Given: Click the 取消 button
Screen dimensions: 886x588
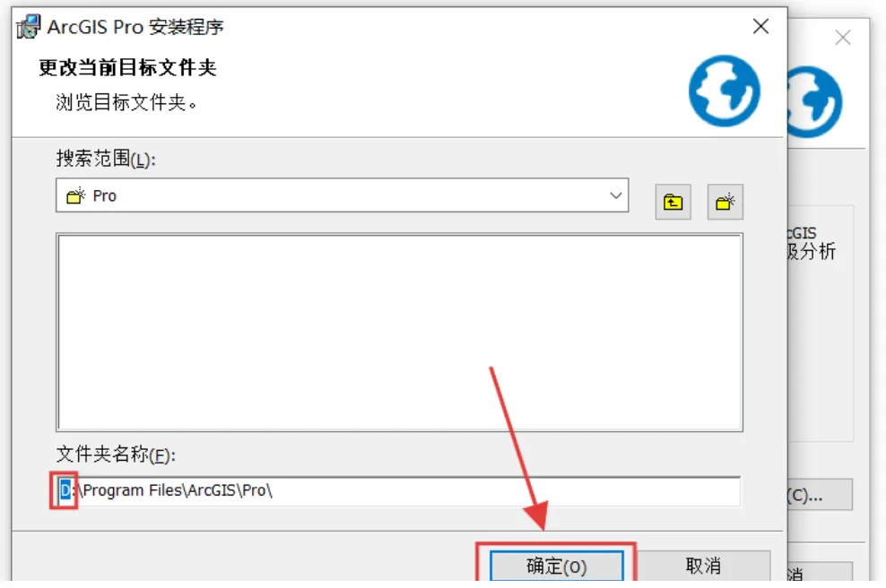Looking at the screenshot, I should [703, 566].
